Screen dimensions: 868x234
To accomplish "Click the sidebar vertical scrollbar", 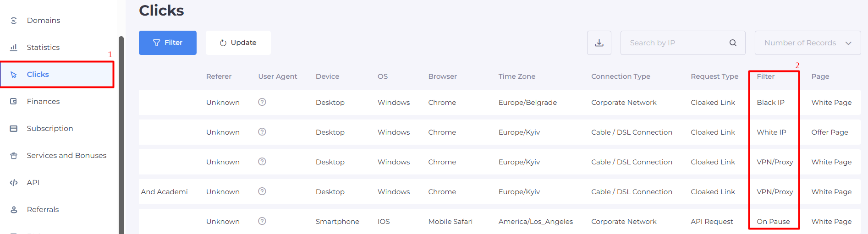I will [x=121, y=137].
